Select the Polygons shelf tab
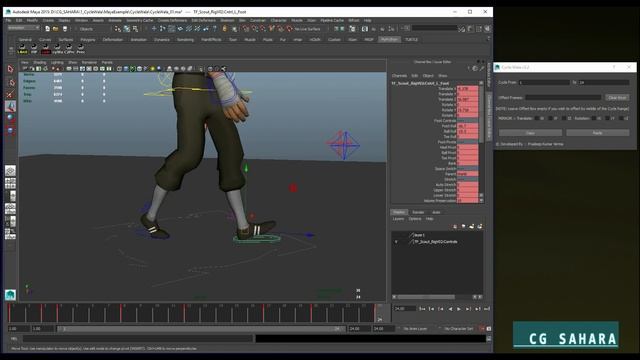The height and width of the screenshot is (360, 640). click(x=88, y=40)
